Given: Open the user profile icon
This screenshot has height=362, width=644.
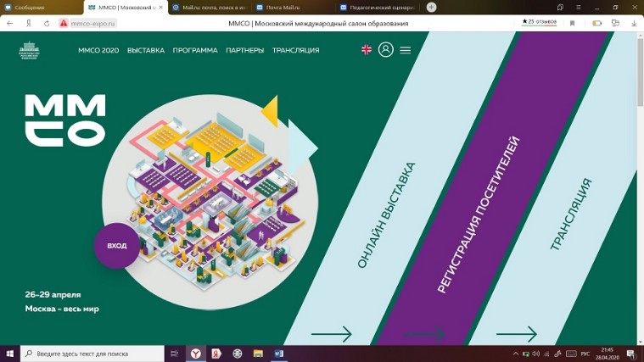Looking at the screenshot, I should [x=386, y=49].
